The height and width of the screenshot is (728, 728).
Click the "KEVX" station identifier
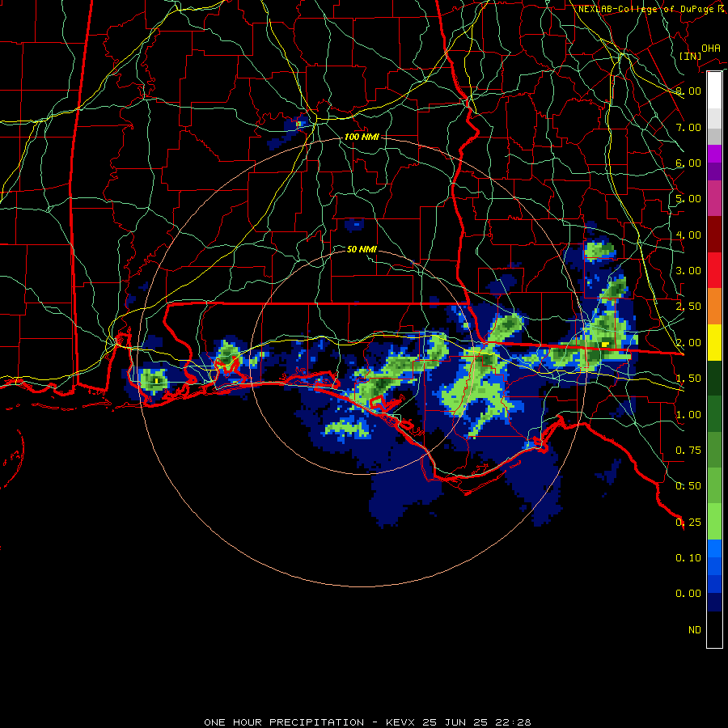click(401, 722)
